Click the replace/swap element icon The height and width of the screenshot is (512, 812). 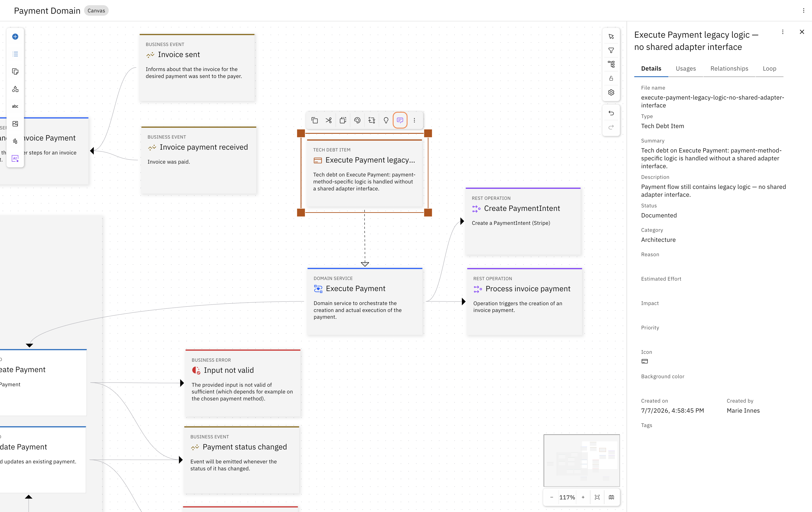tap(372, 120)
